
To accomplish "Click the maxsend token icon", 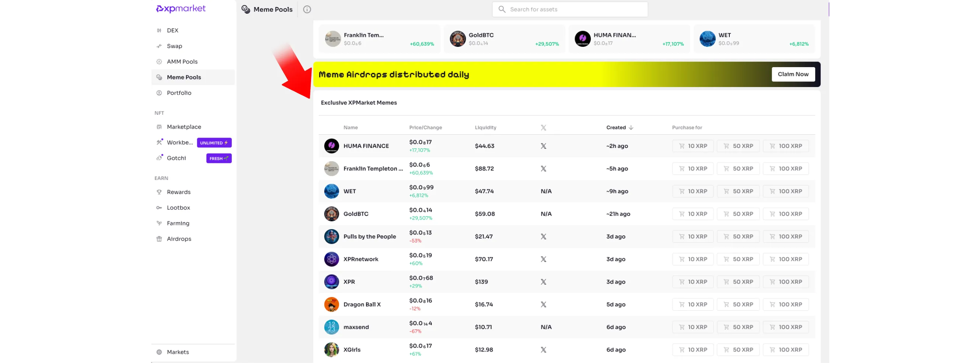I will point(331,327).
